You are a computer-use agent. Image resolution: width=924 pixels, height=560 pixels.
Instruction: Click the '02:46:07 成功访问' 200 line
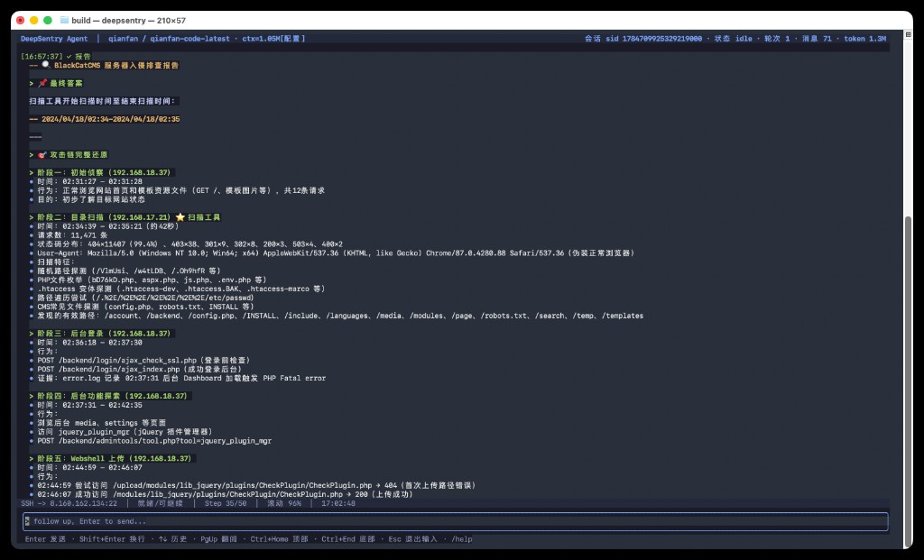click(225, 494)
